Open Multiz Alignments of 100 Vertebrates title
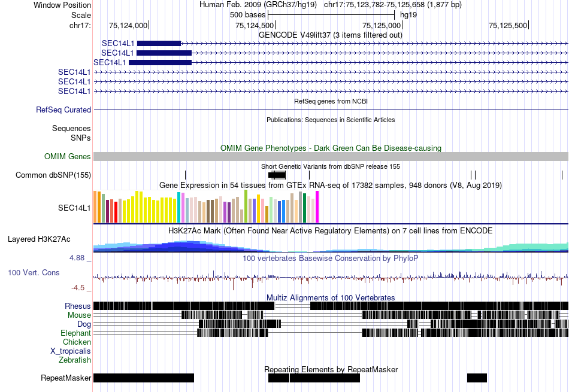The width and height of the screenshot is (569, 392). click(331, 297)
